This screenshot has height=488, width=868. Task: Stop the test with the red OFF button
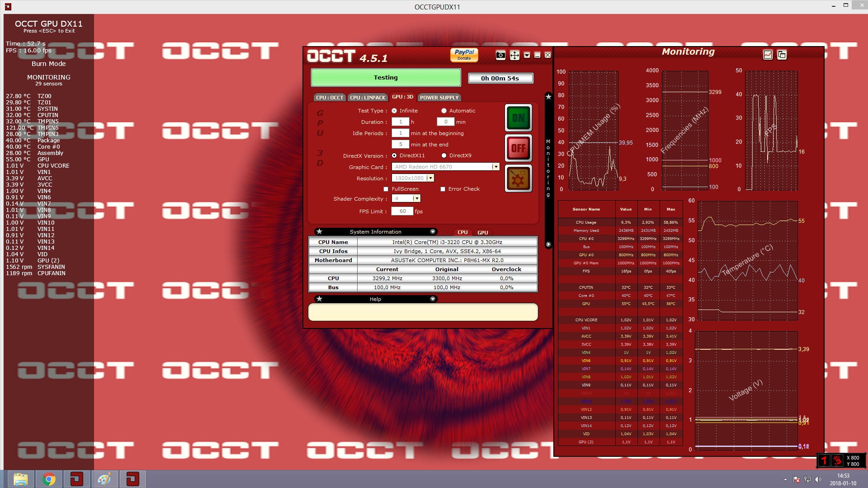pyautogui.click(x=519, y=148)
